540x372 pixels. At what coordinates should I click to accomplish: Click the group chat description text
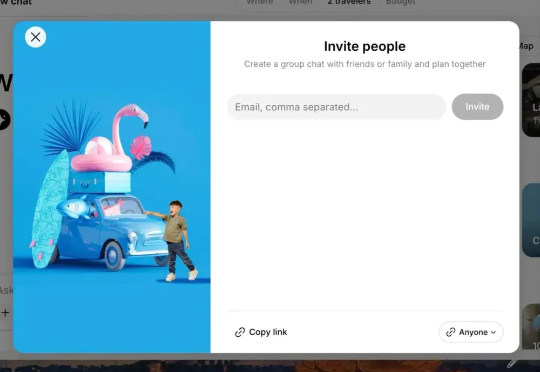coord(365,64)
